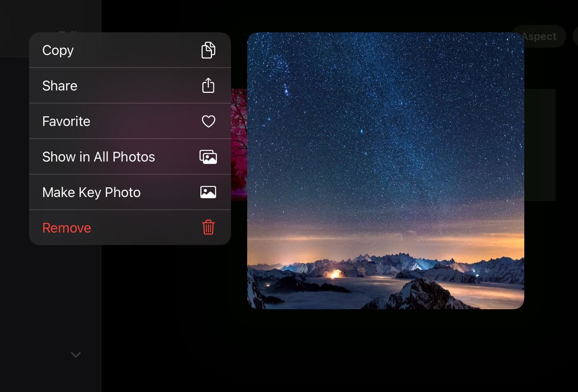This screenshot has width=578, height=392.
Task: Choose the Share menu entry
Action: (x=60, y=86)
